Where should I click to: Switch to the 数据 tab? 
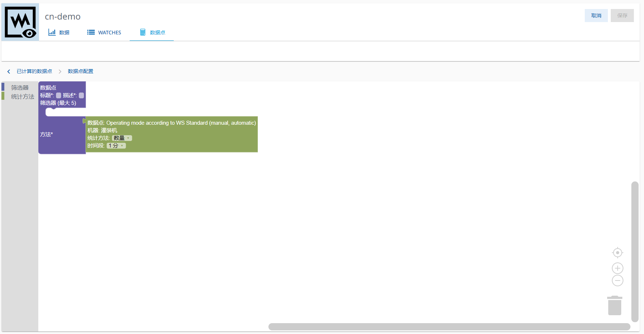64,33
